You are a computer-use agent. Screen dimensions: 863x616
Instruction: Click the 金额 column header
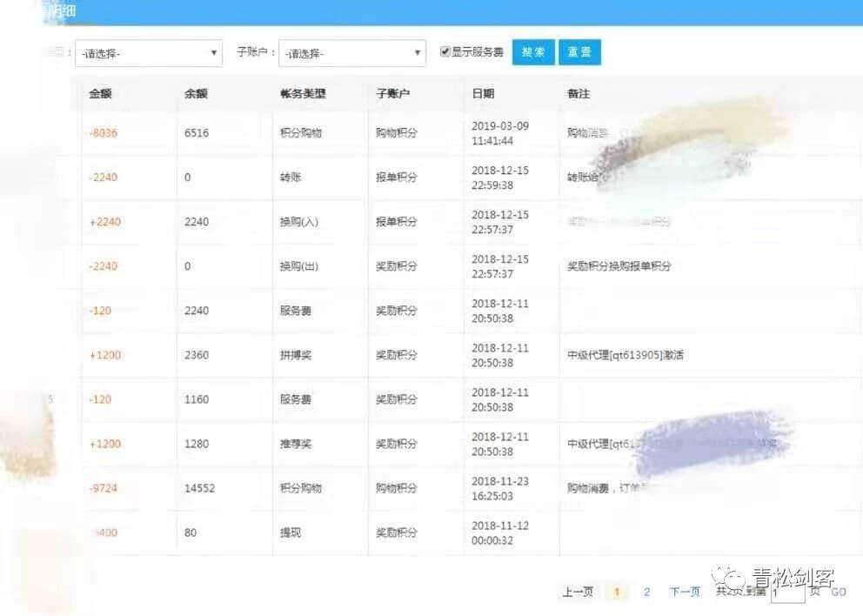(x=101, y=94)
